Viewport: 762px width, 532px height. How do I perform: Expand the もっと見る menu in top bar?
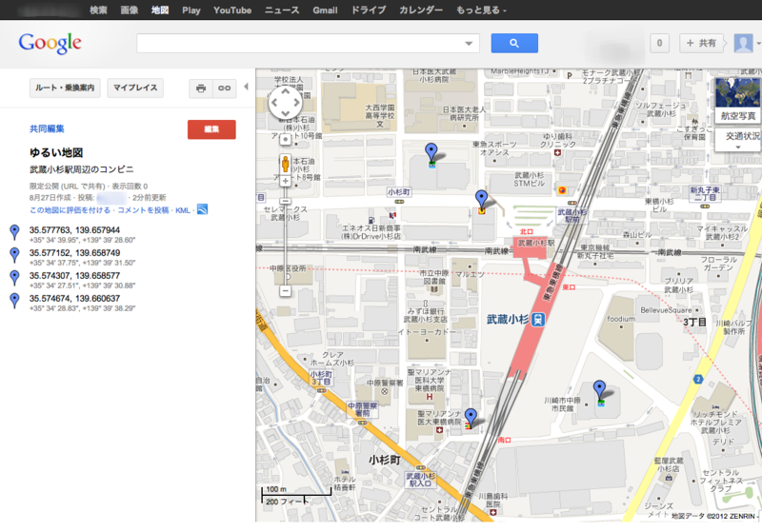point(481,10)
